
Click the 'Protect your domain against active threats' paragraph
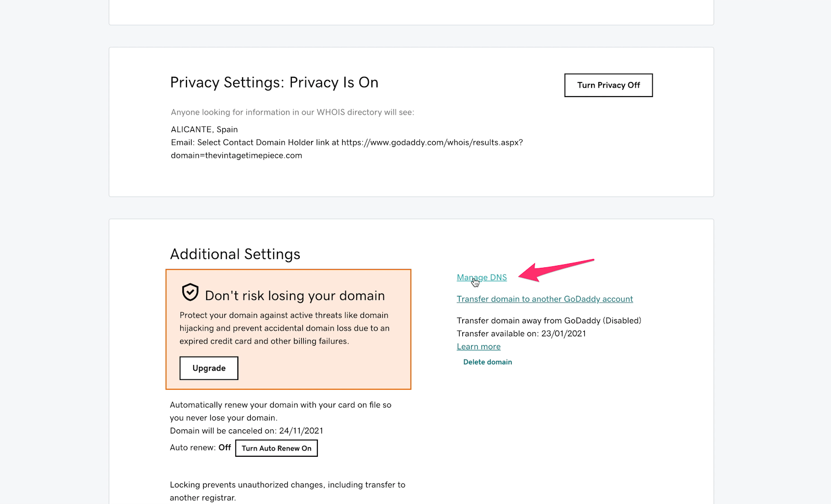[x=285, y=328]
